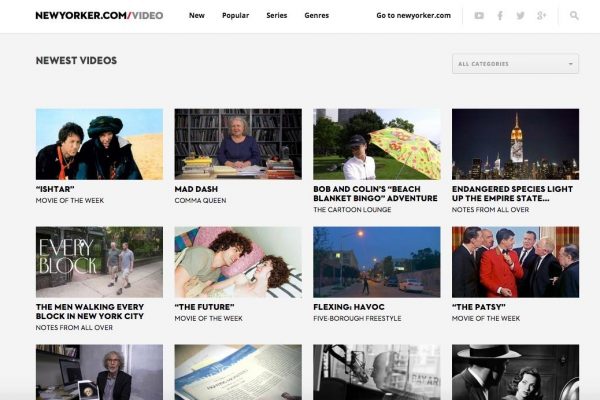The image size is (600, 400).
Task: Open thumbnail showing printed newspaper pages
Action: [x=238, y=372]
